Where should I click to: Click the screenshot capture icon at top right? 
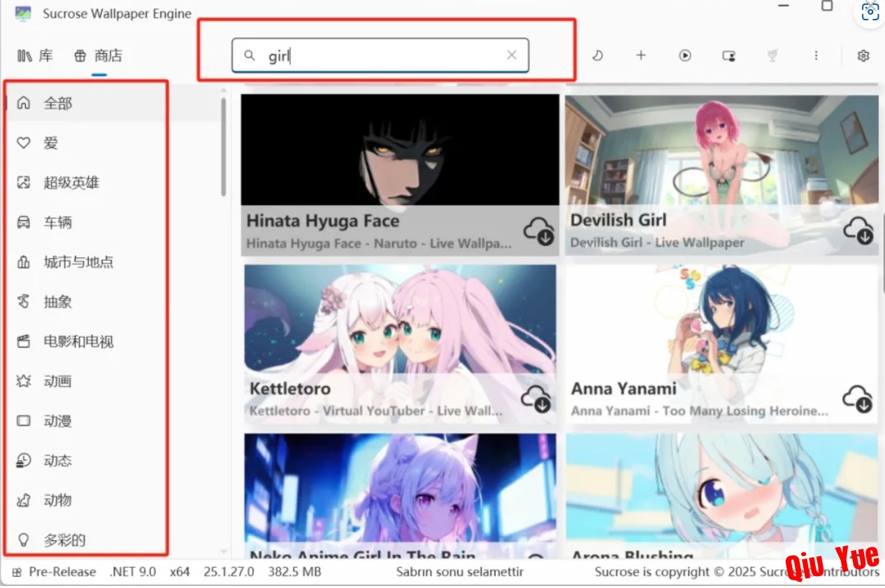870,12
